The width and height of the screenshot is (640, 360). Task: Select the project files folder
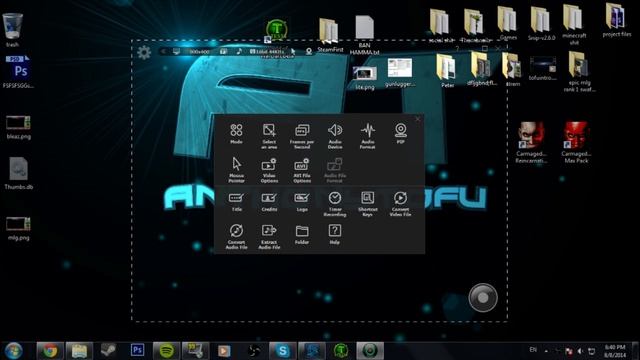point(616,20)
